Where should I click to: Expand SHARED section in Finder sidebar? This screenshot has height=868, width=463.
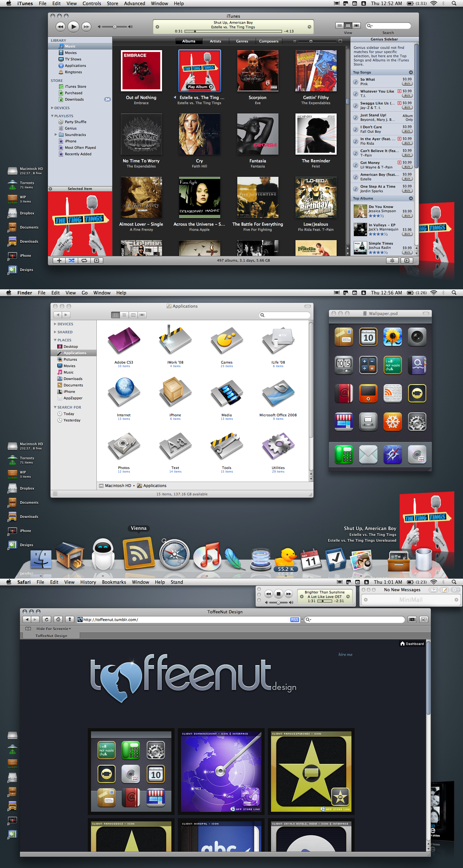click(55, 332)
